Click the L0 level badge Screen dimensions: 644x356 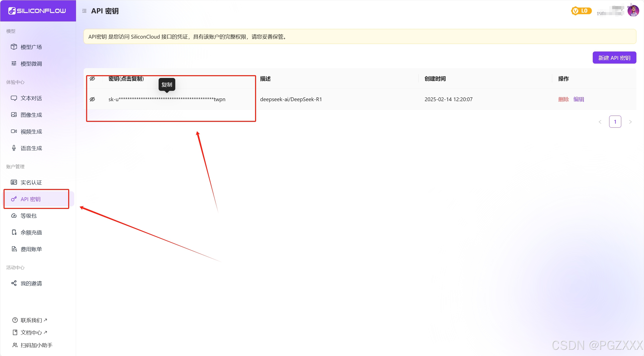(581, 11)
